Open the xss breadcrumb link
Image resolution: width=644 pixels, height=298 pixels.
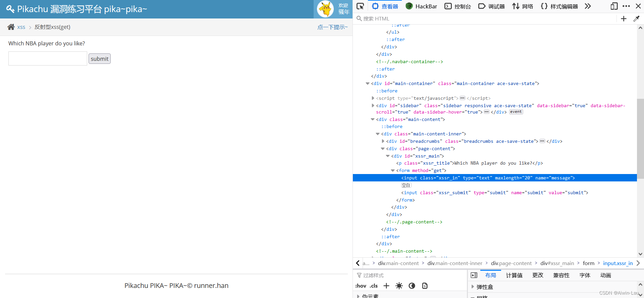pyautogui.click(x=21, y=27)
